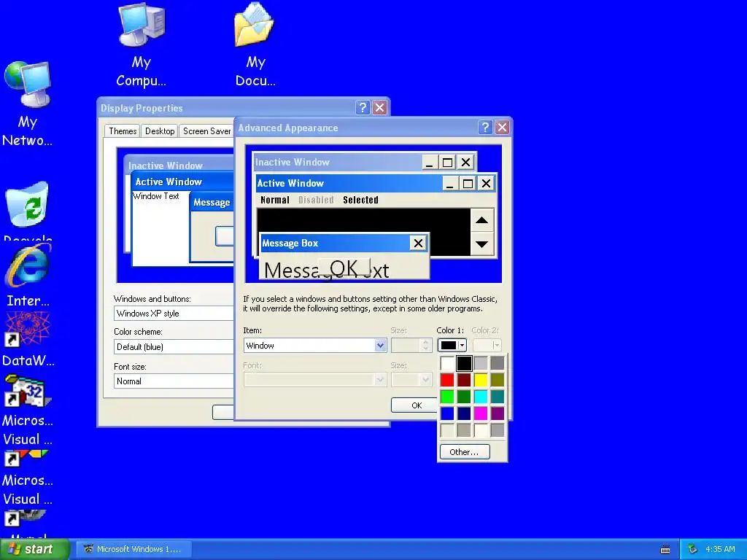Viewport: 747px width, 560px height.
Task: Pick the olive color swatch
Action: click(x=498, y=380)
